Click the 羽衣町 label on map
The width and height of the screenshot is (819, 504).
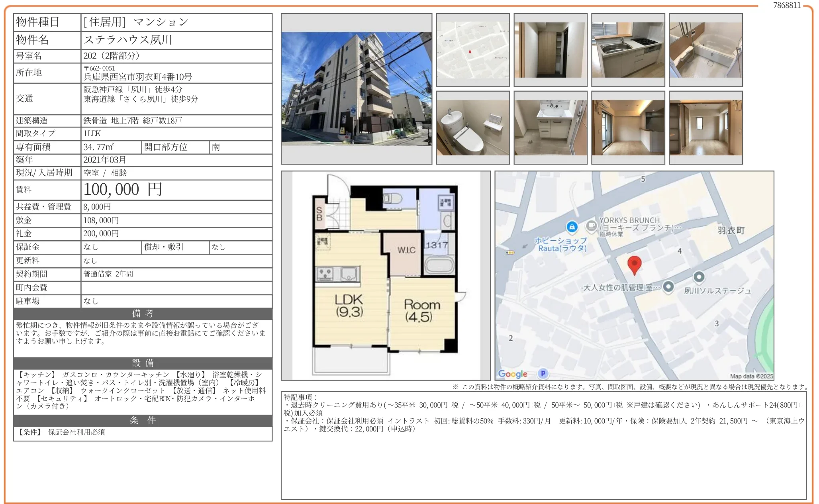(731, 230)
